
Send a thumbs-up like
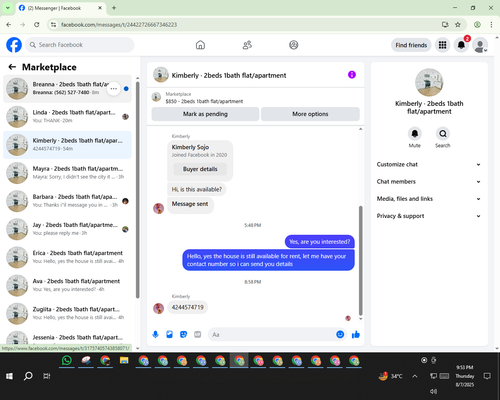(x=356, y=334)
